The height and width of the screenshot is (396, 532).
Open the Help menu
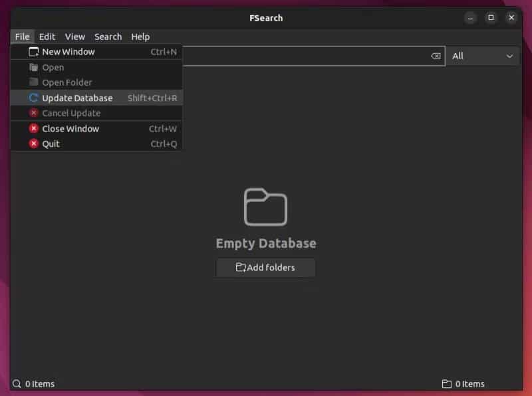pos(140,37)
